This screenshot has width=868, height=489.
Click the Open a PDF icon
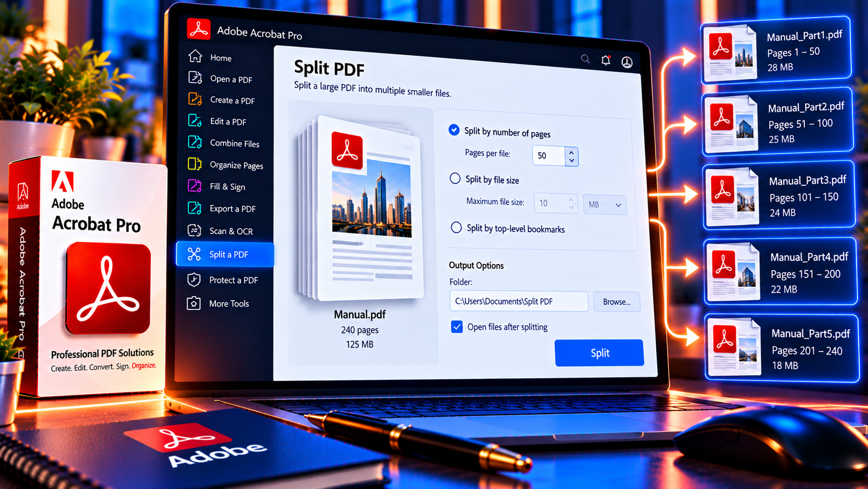(x=195, y=78)
